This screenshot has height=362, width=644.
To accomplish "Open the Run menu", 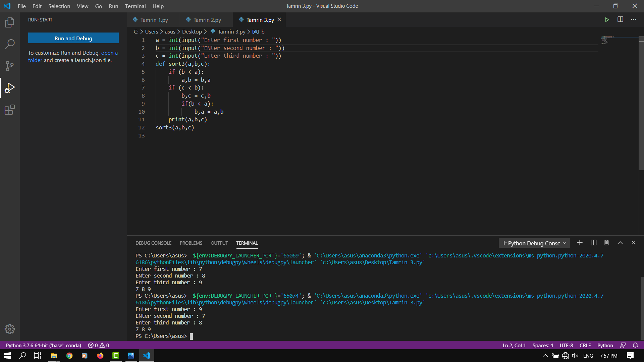I will coord(113,6).
